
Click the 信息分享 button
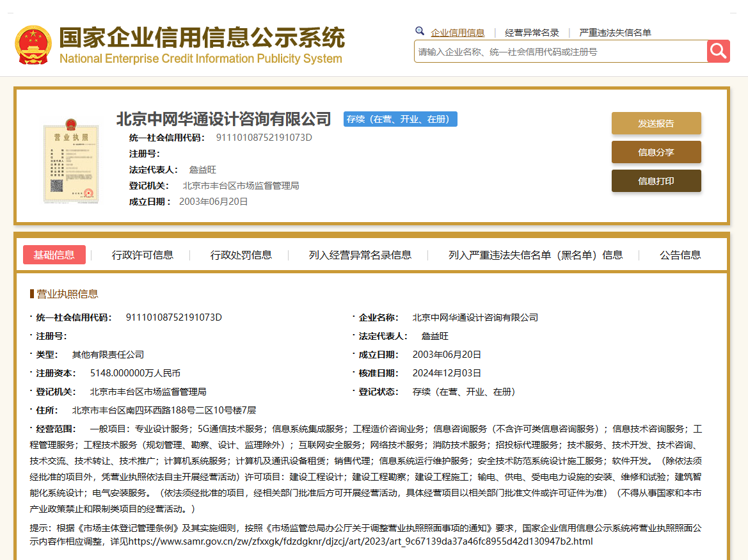pyautogui.click(x=656, y=152)
